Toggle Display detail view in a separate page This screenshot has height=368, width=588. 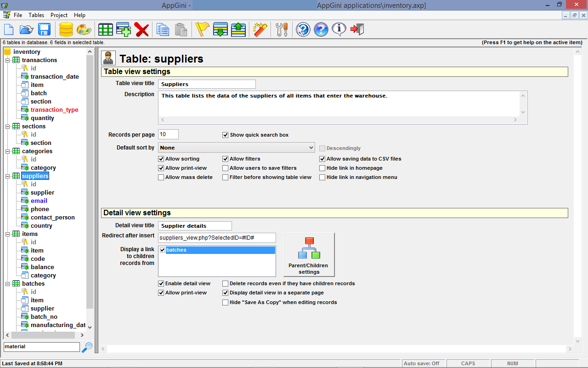coord(226,293)
